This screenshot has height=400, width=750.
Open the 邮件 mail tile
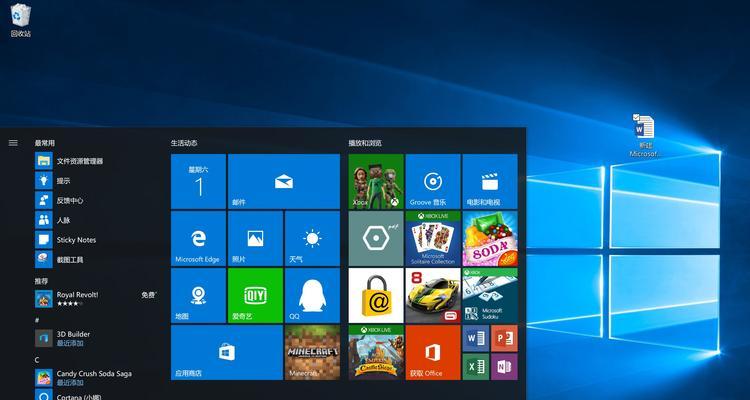284,181
